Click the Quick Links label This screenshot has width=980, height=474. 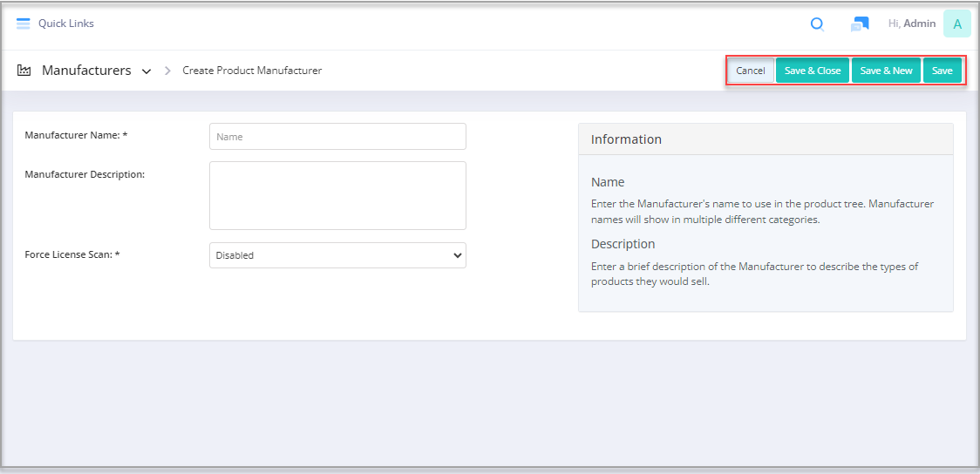(66, 24)
